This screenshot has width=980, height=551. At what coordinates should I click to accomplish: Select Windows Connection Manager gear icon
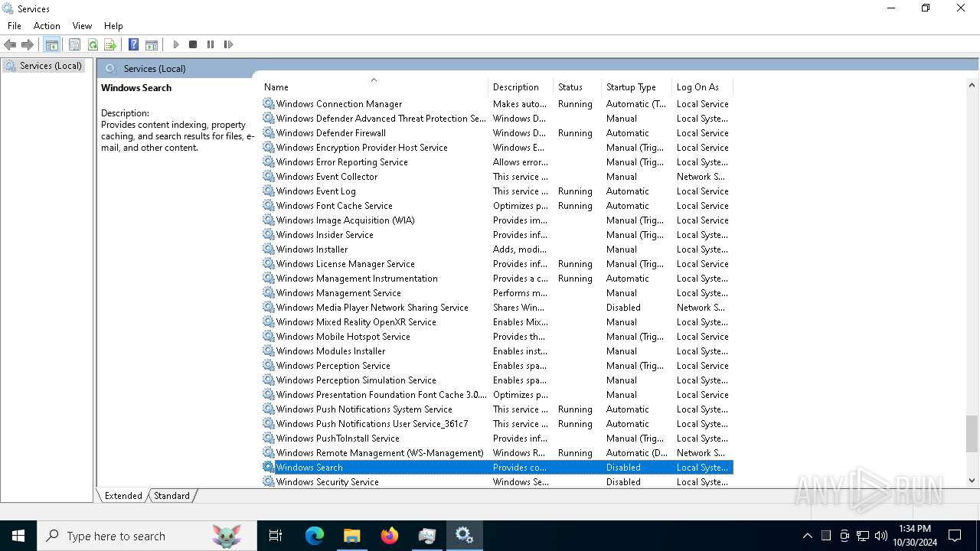click(268, 103)
